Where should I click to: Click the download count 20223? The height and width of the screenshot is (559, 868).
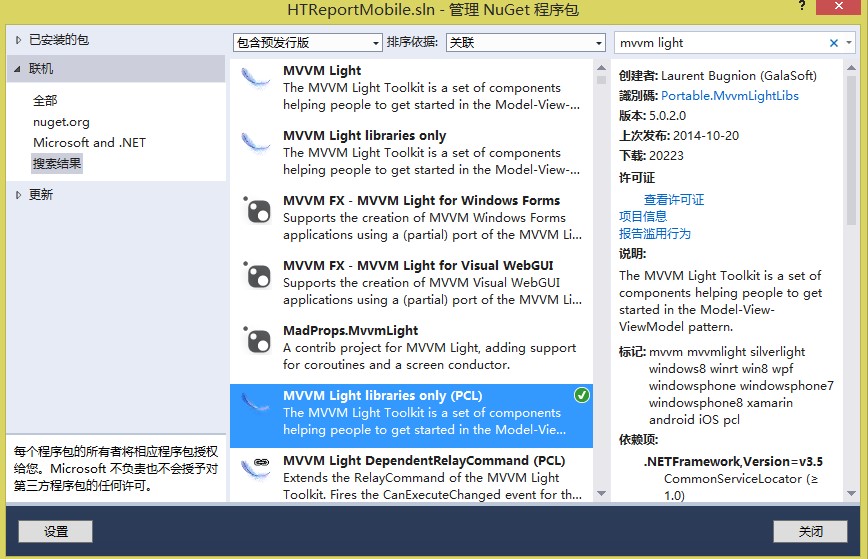pos(666,156)
